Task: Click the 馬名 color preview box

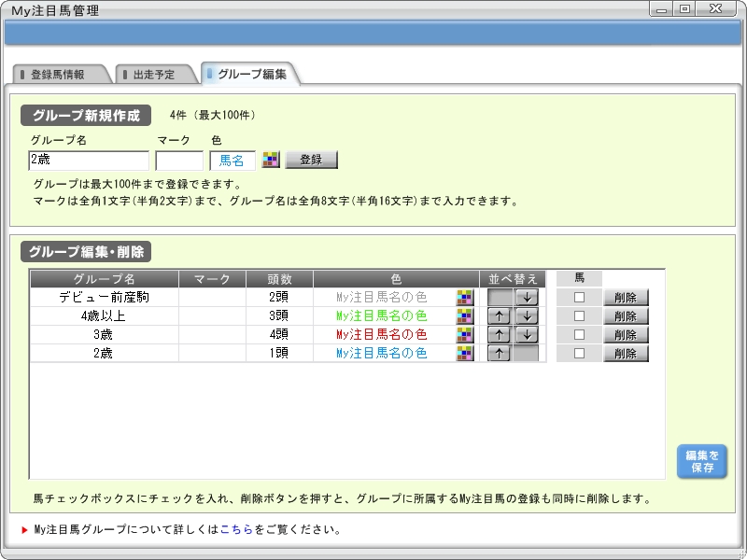Action: 233,161
